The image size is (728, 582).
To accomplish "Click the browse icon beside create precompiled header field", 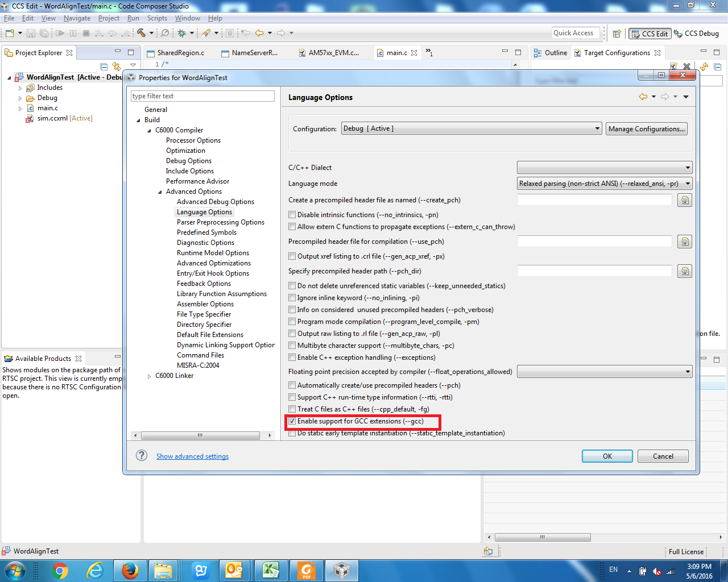I will (x=685, y=200).
